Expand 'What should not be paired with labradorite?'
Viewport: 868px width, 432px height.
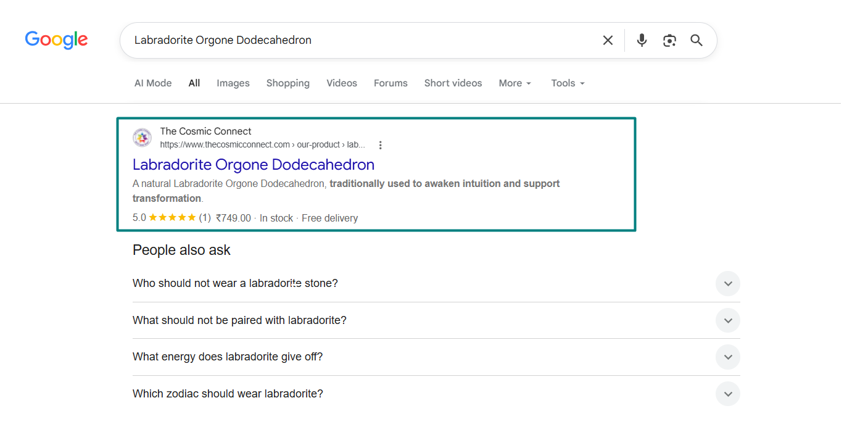pos(436,320)
